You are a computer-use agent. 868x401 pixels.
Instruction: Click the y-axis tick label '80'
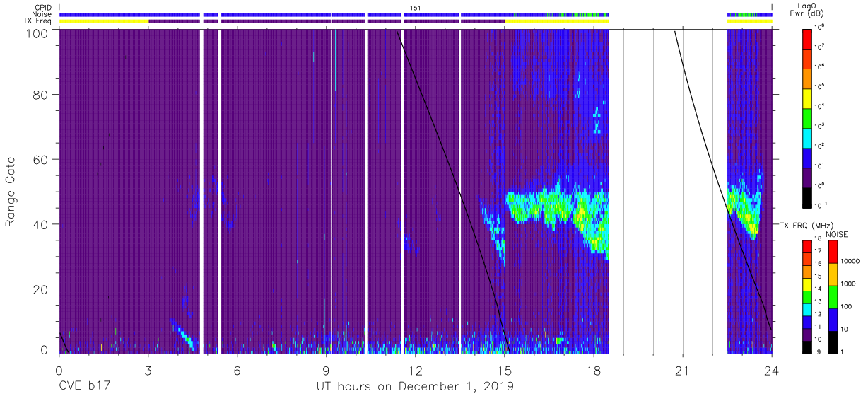pos(40,94)
